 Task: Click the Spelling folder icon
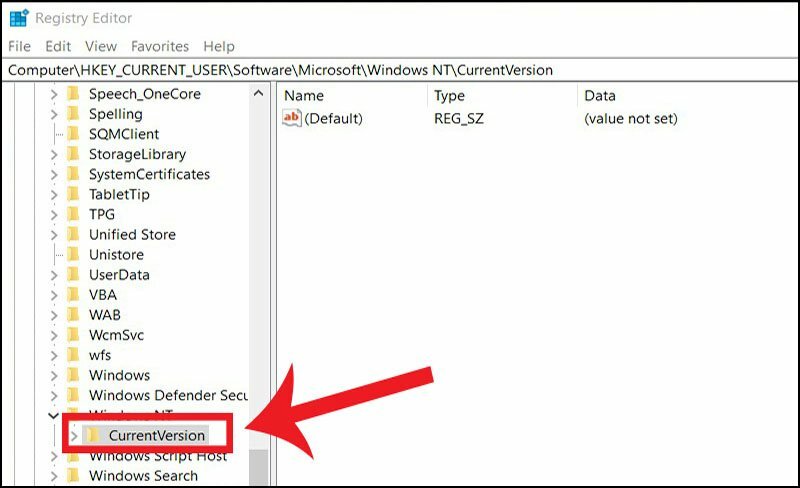tap(73, 114)
